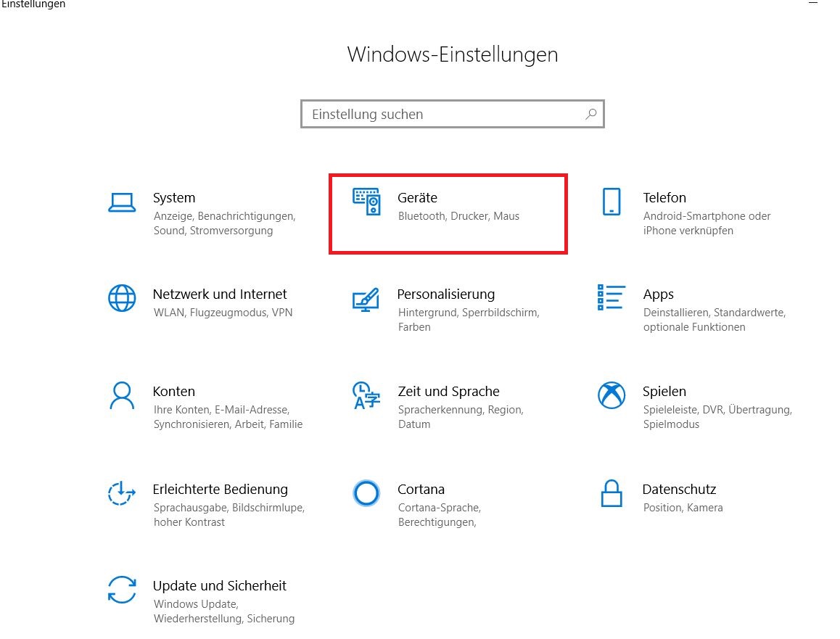Open the Geräte category heading

[417, 197]
